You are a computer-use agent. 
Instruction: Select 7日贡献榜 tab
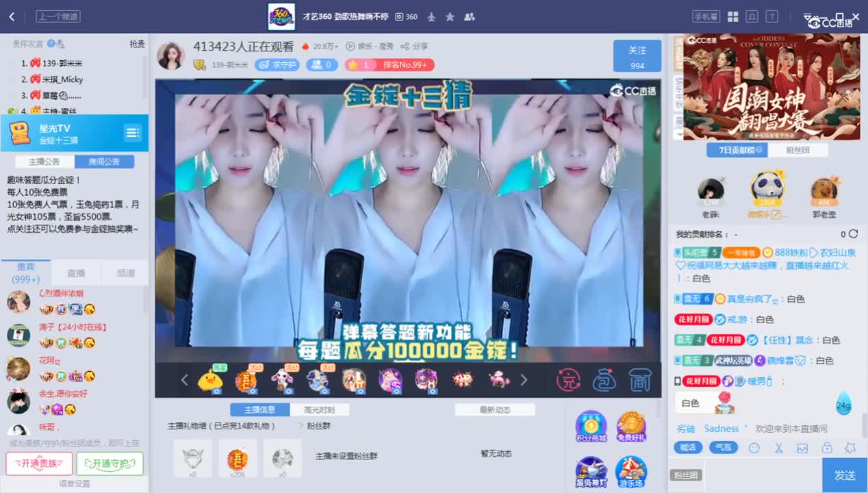[737, 150]
